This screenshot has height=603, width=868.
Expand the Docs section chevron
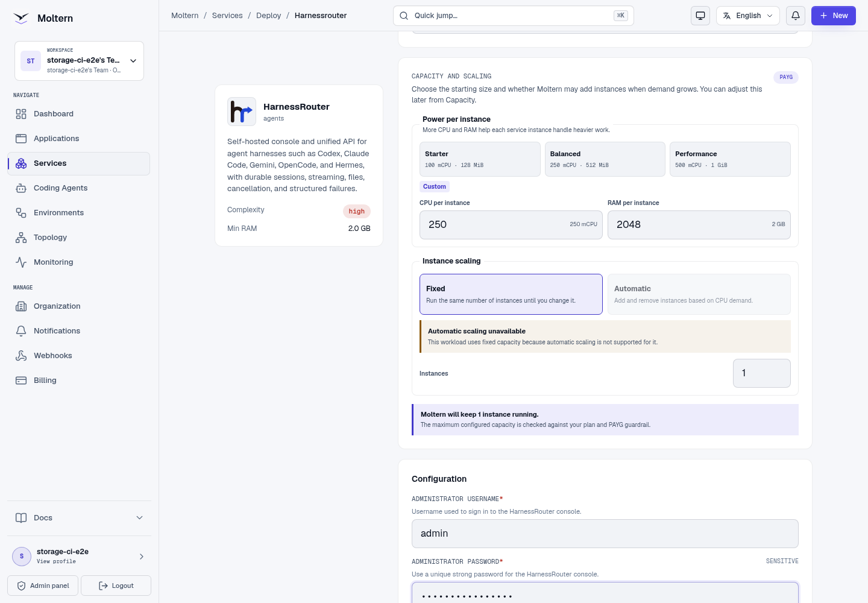pyautogui.click(x=140, y=518)
